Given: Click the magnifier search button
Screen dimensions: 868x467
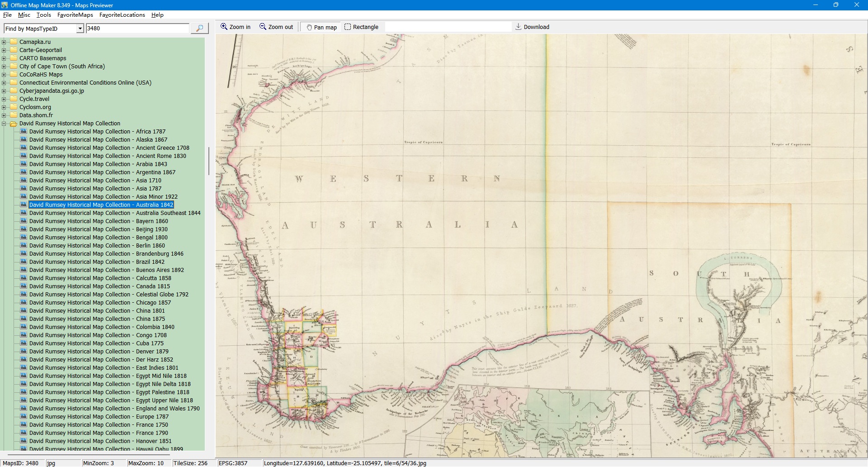Looking at the screenshot, I should pos(199,29).
